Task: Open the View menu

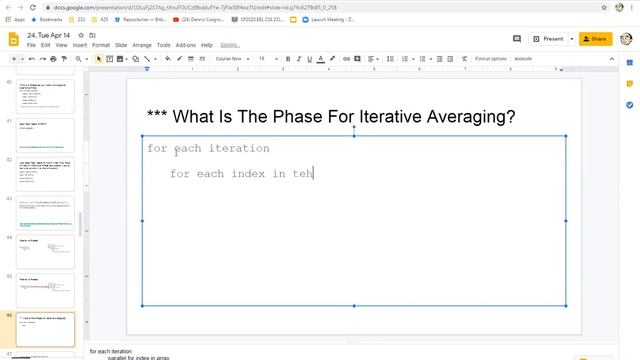Action: (x=62, y=45)
